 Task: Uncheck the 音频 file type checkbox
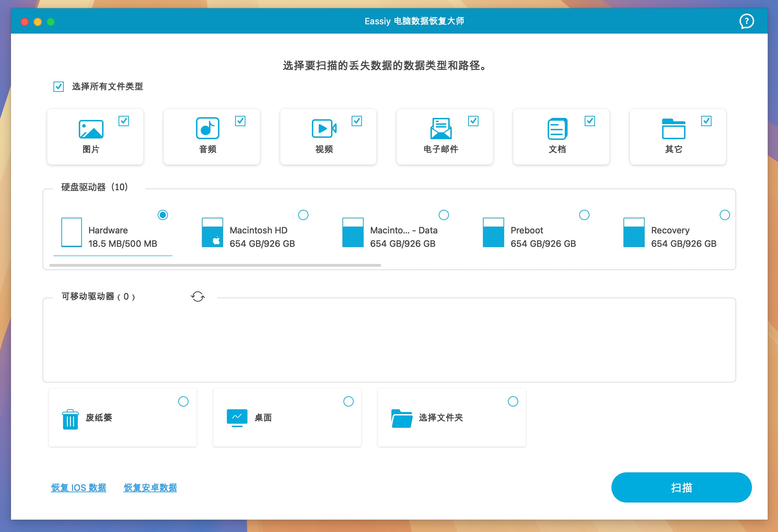tap(240, 121)
